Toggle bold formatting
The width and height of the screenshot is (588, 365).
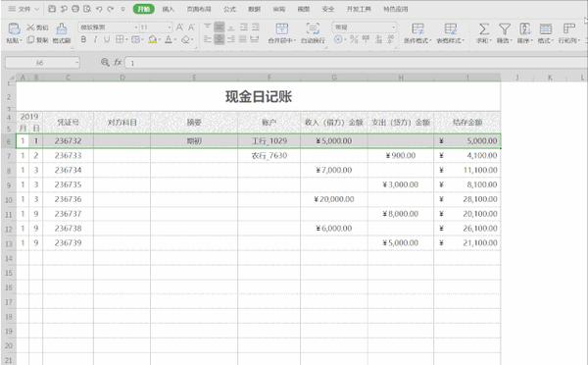point(83,39)
